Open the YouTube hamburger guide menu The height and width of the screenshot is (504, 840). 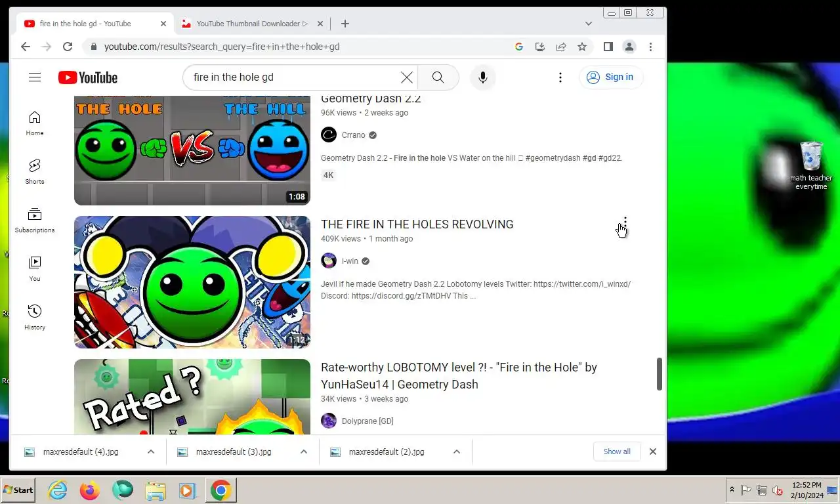(x=35, y=77)
